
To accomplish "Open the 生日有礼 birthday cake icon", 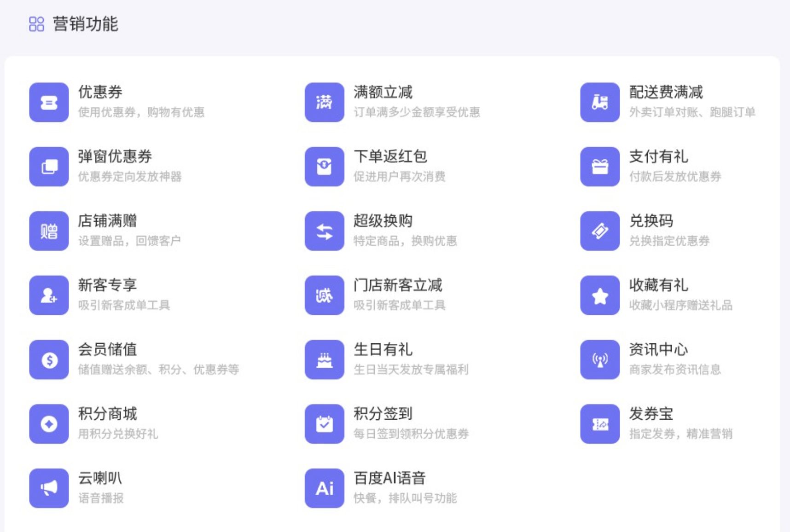I will [325, 360].
